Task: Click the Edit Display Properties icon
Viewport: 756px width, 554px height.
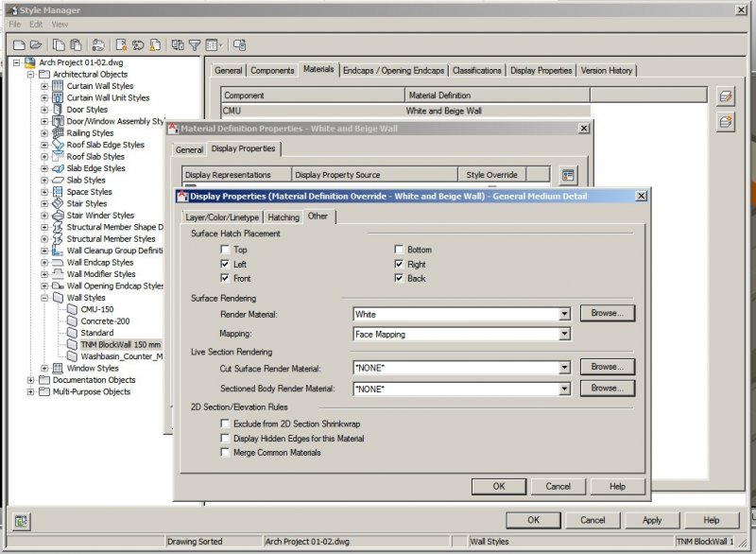Action: click(x=567, y=175)
